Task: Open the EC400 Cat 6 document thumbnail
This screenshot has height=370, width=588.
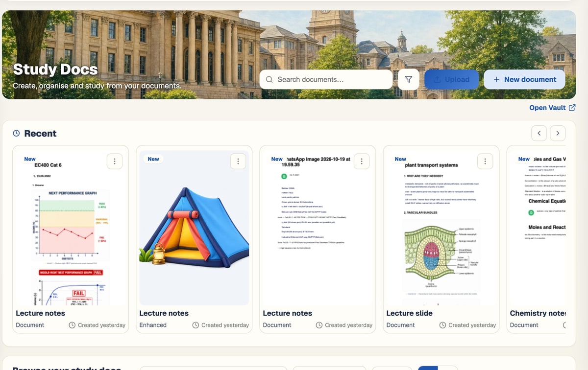Action: point(71,228)
